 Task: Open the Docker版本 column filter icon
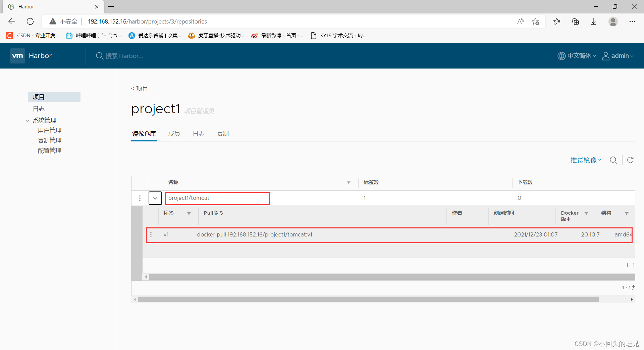tap(586, 214)
